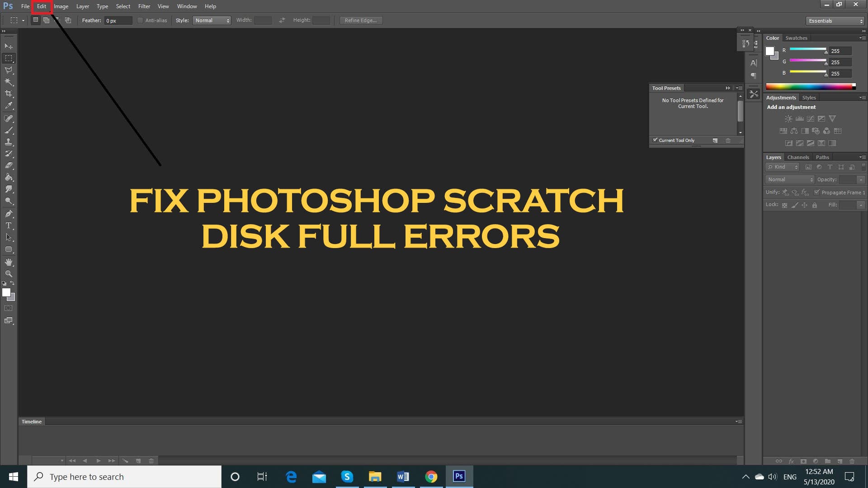Toggle lock transparent pixels

click(784, 205)
